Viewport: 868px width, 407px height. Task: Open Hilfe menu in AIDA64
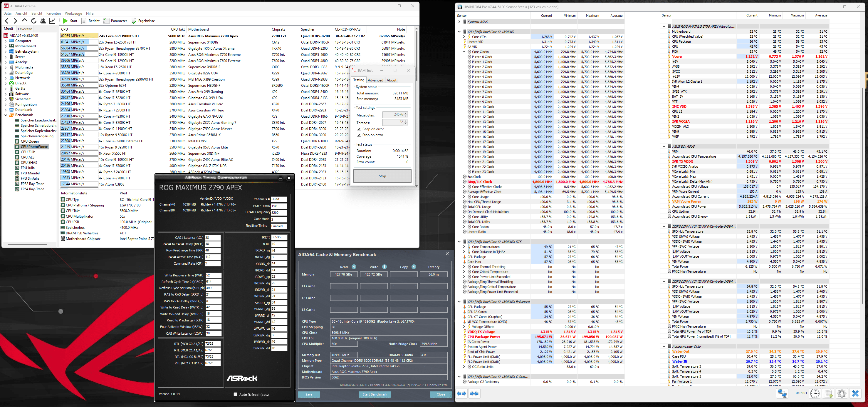(90, 14)
